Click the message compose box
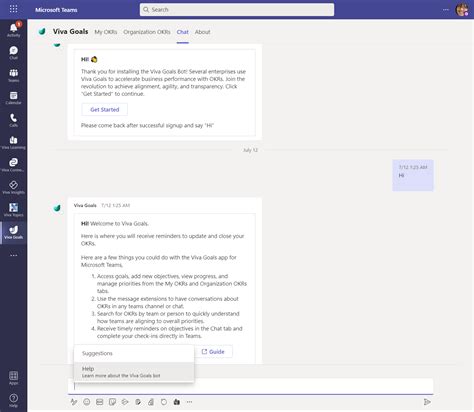The width and height of the screenshot is (474, 412). [250, 386]
